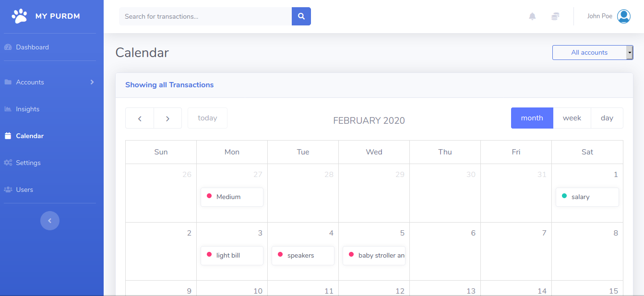Image resolution: width=644 pixels, height=296 pixels.
Task: Open the All accounts dropdown
Action: [x=593, y=52]
